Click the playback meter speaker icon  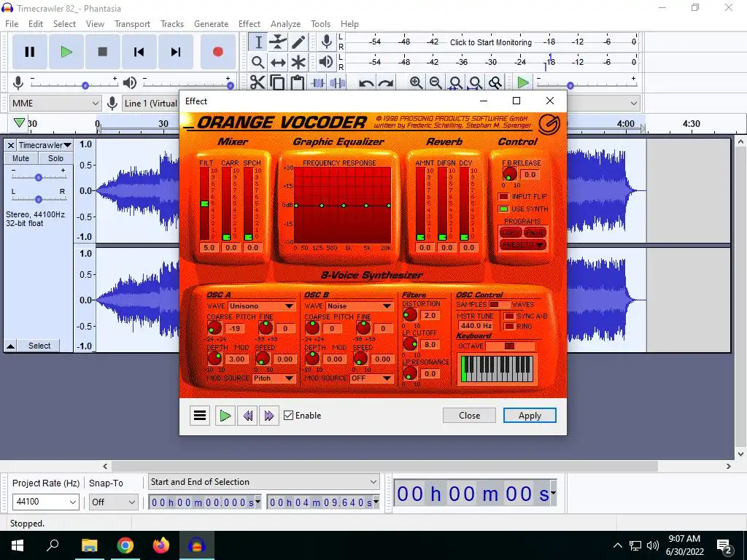(326, 62)
